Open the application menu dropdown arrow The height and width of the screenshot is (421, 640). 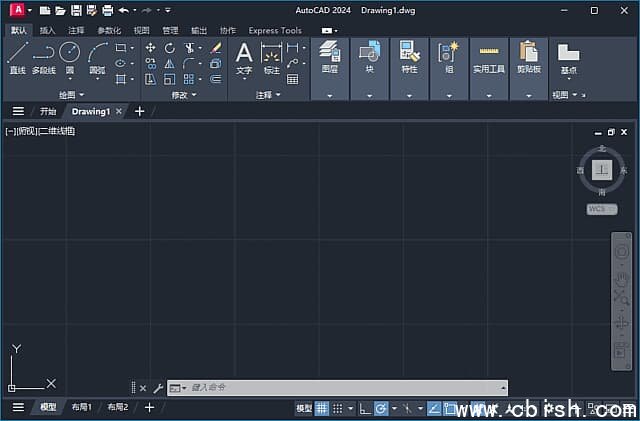click(30, 10)
